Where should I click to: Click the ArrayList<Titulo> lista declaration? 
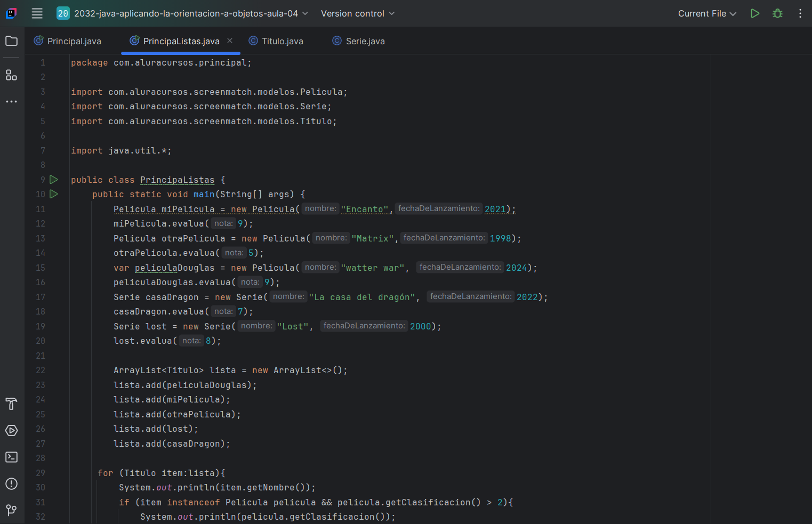[x=230, y=370]
